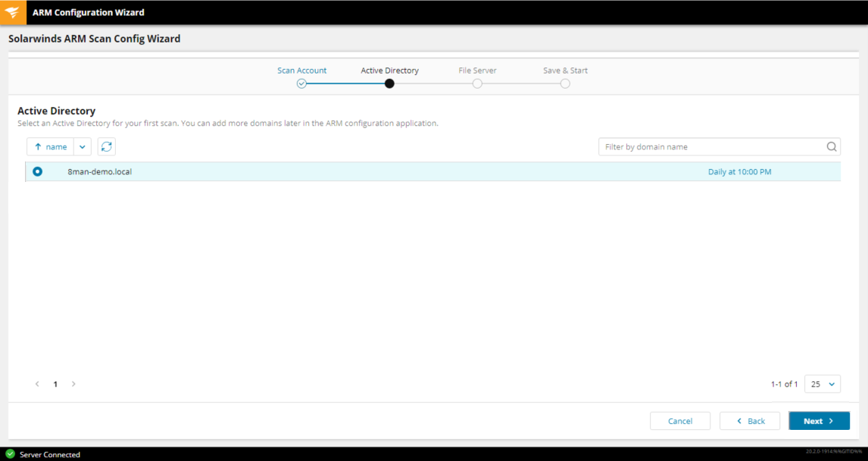
Task: Click the SolarWinds logo icon
Action: point(13,12)
